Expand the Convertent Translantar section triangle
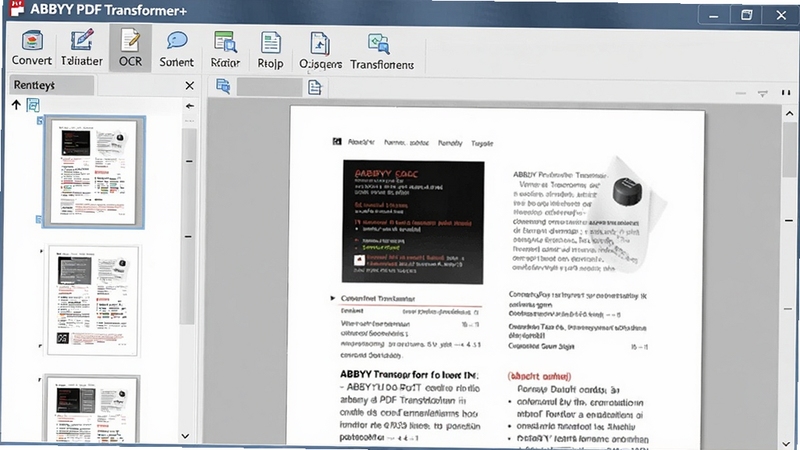This screenshot has height=450, width=800. click(333, 298)
